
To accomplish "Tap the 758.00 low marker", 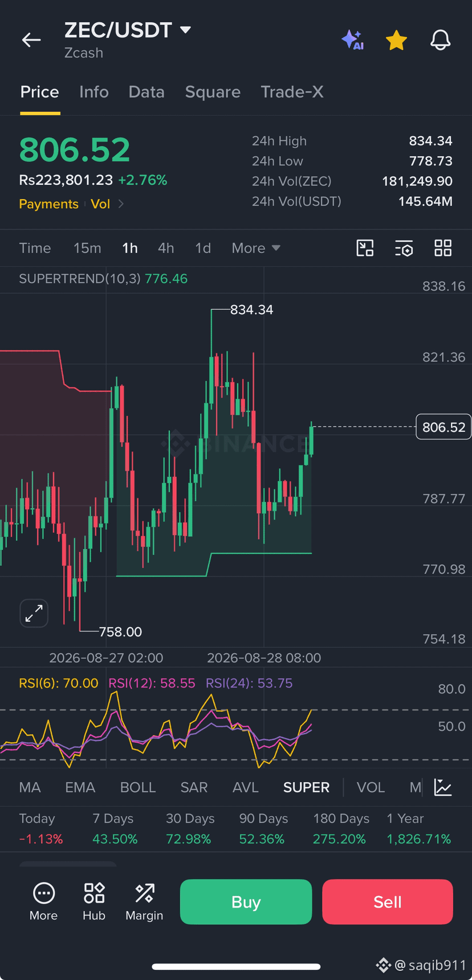I will [120, 631].
